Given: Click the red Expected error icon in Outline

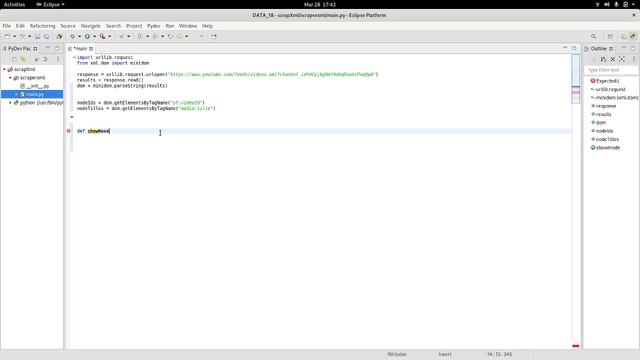Looking at the screenshot, I should coord(593,81).
